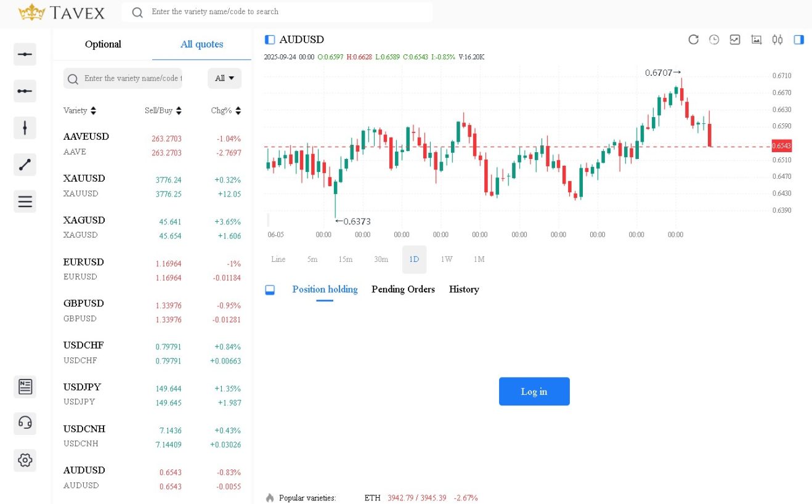
Task: Toggle the left quotes panel beside AUDUSD
Action: point(269,40)
